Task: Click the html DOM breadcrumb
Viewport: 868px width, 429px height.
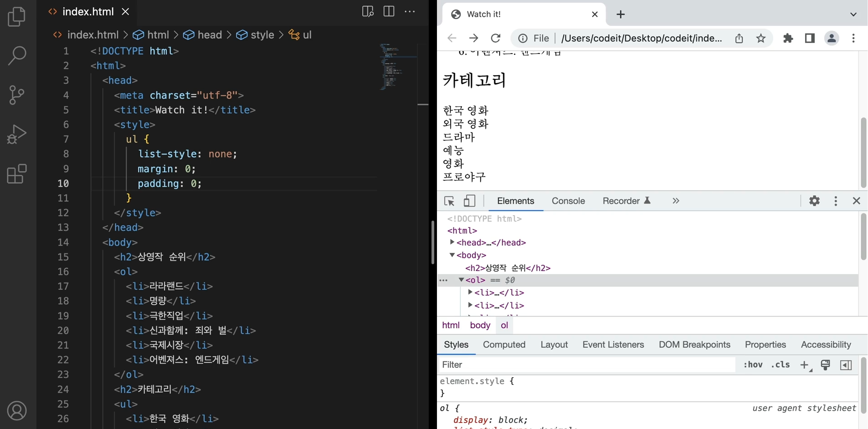Action: (451, 325)
